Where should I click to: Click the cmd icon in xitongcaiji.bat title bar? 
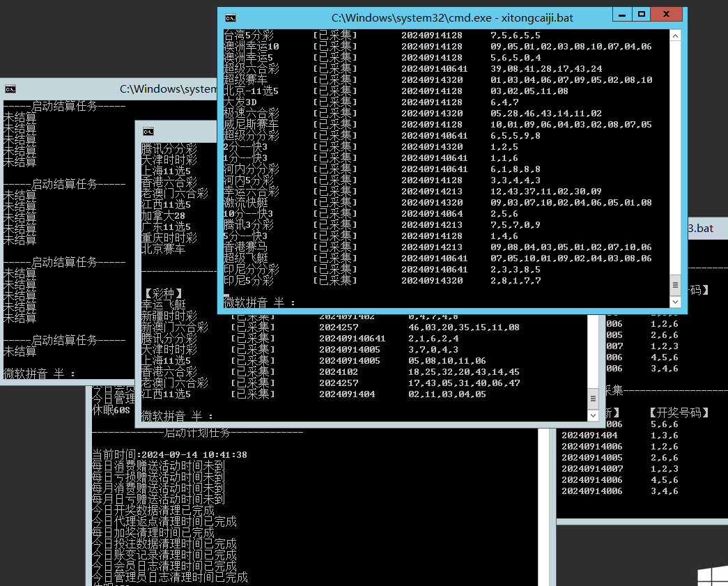pos(231,18)
